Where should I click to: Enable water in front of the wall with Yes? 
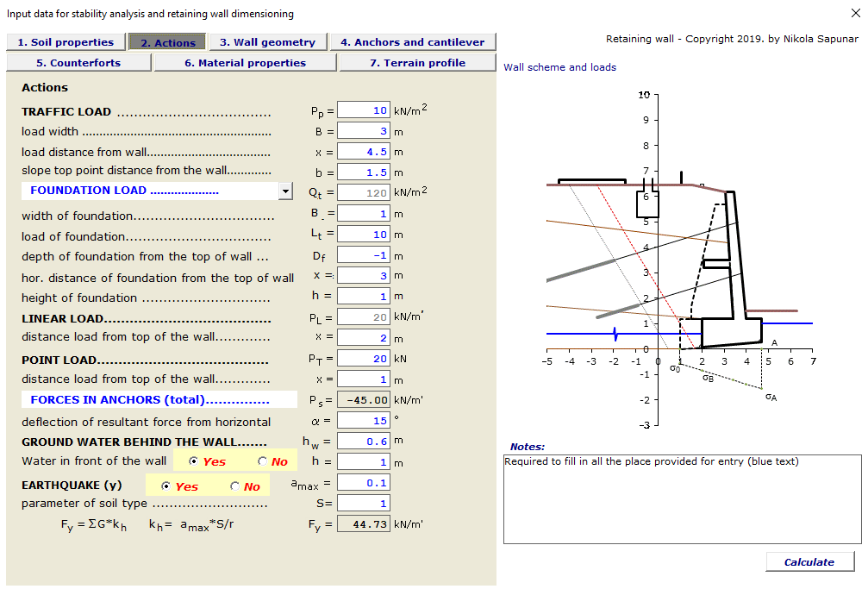[x=193, y=461]
